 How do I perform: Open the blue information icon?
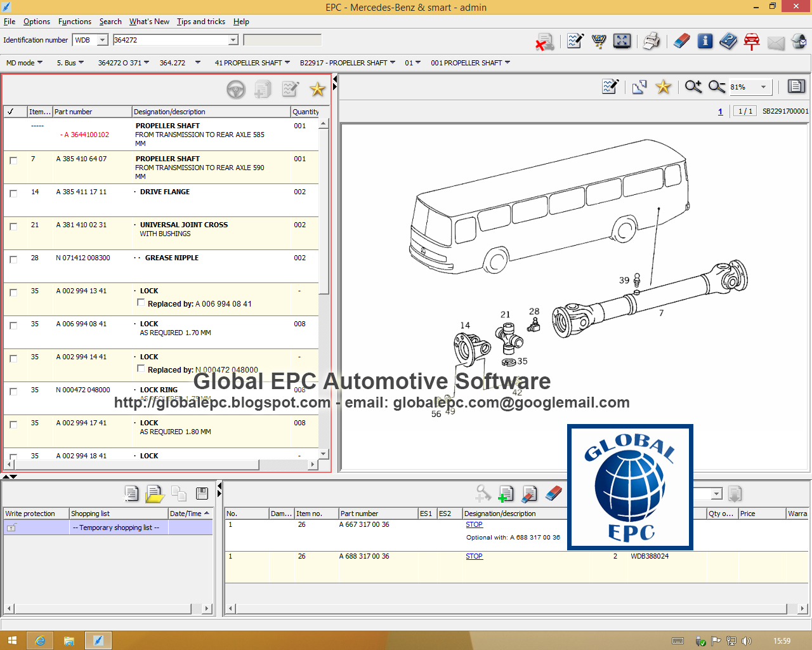coord(705,41)
